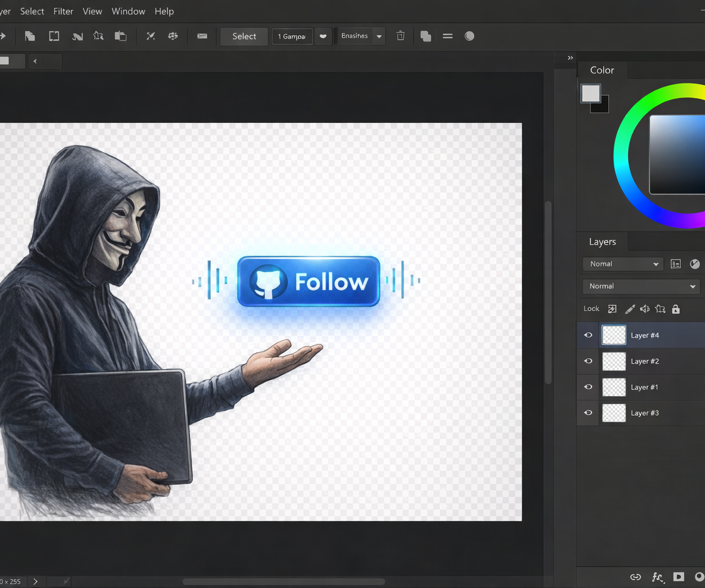Select Layer #4 thumbnail
This screenshot has width=705, height=588.
click(614, 335)
